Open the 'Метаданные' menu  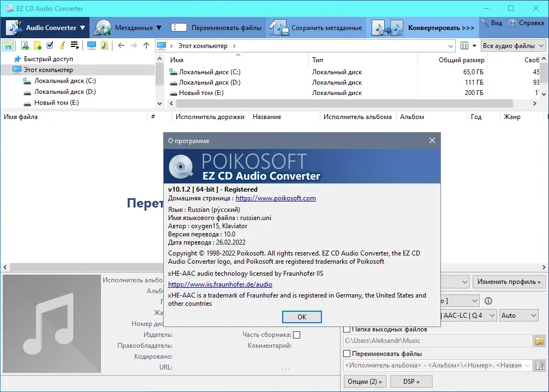128,28
